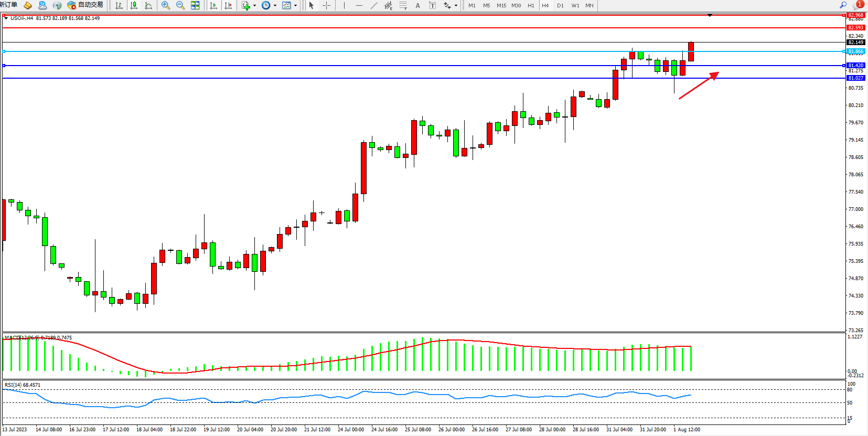Click the Zoom In magnifier icon
The image size is (868, 436).
[166, 5]
